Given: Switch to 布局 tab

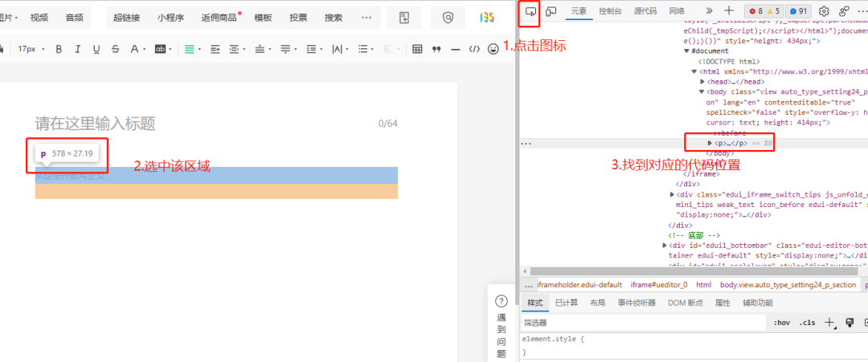Looking at the screenshot, I should pos(598,303).
